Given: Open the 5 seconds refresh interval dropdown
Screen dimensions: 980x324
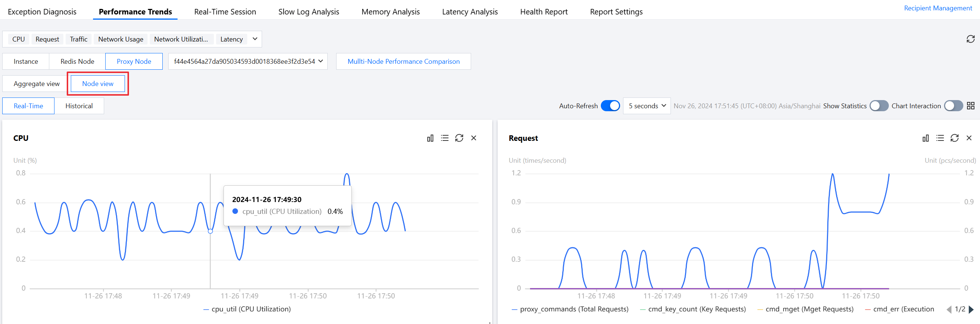Looking at the screenshot, I should [x=646, y=106].
